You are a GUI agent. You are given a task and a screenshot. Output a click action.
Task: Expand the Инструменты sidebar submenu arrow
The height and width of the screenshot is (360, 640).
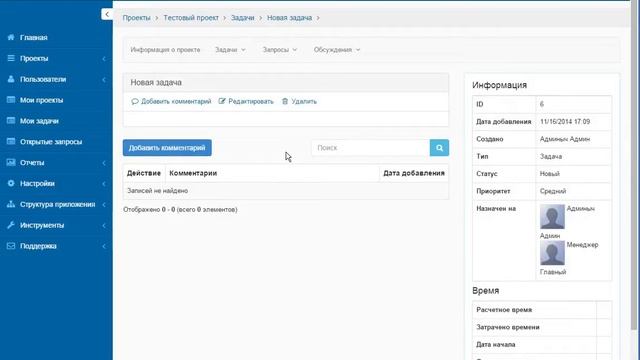point(104,225)
